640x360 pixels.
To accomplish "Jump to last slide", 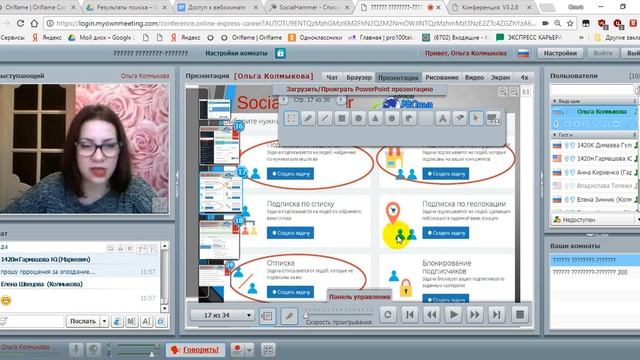I will point(496,315).
